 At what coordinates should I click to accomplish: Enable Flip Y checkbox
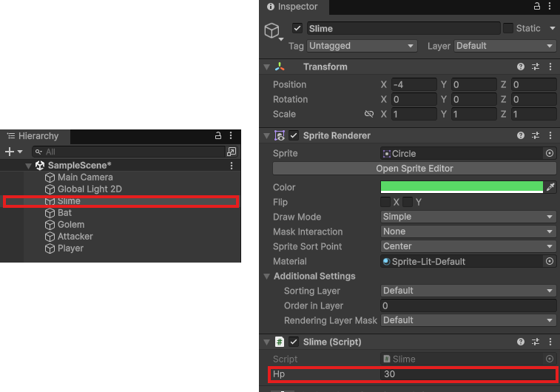click(407, 202)
